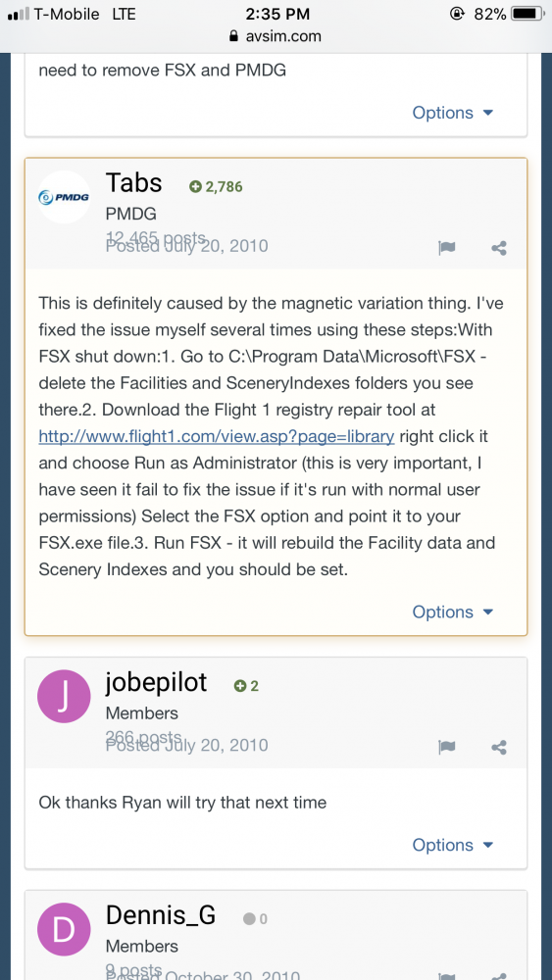552x980 pixels.
Task: Expand Options under the Tabs post
Action: (453, 612)
